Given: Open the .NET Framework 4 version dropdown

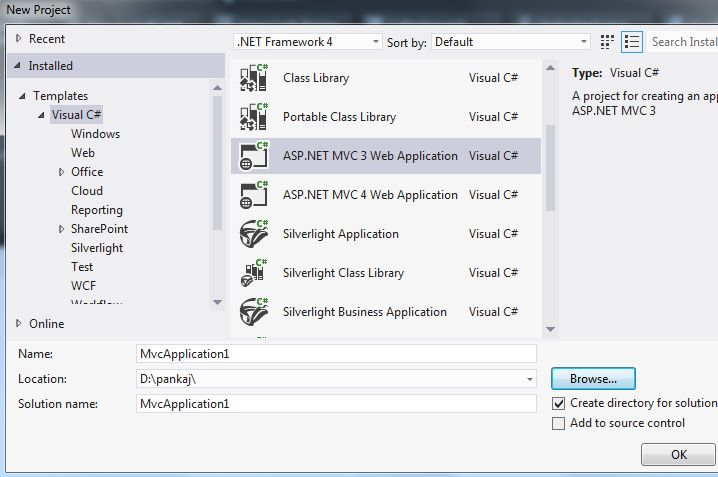Looking at the screenshot, I should click(307, 42).
